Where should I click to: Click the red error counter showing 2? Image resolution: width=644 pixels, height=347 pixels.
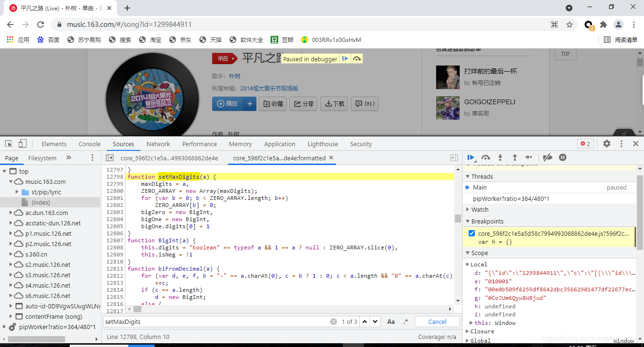pyautogui.click(x=586, y=144)
